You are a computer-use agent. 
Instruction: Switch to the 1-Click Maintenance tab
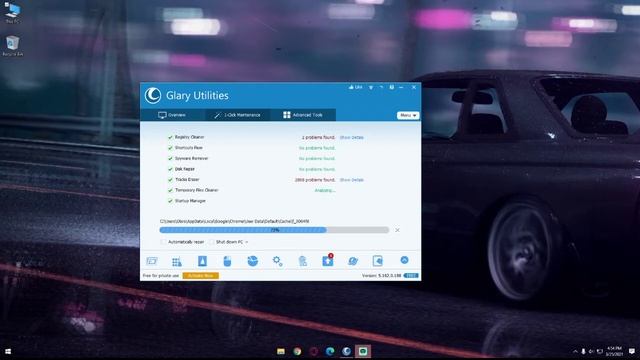tap(238, 115)
